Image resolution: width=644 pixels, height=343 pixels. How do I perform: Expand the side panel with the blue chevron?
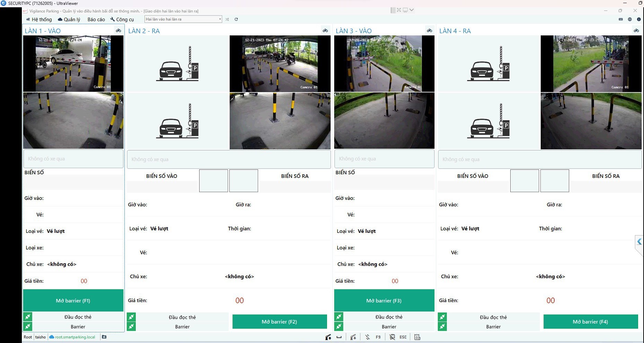[639, 241]
